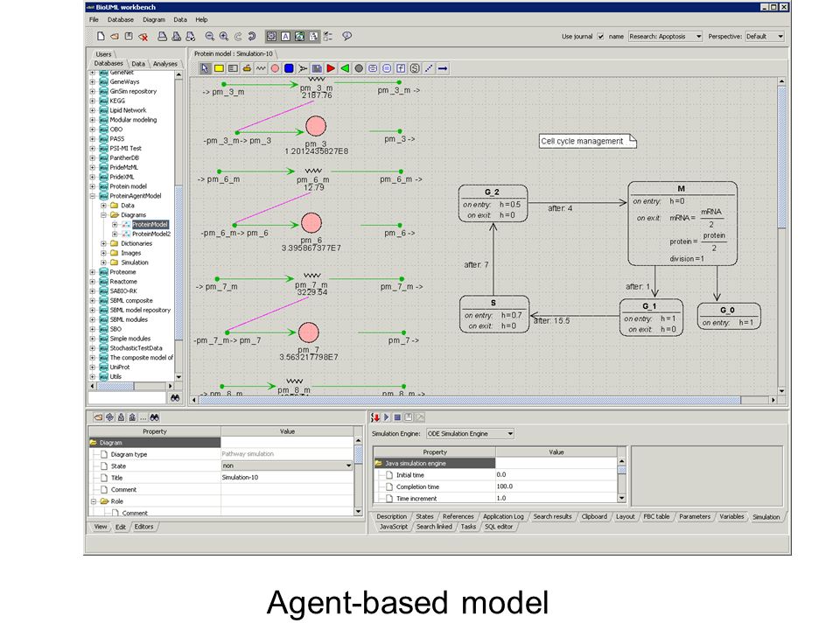This screenshot has width=840, height=630.
Task: Select the SBML model repository item
Action: [140, 310]
